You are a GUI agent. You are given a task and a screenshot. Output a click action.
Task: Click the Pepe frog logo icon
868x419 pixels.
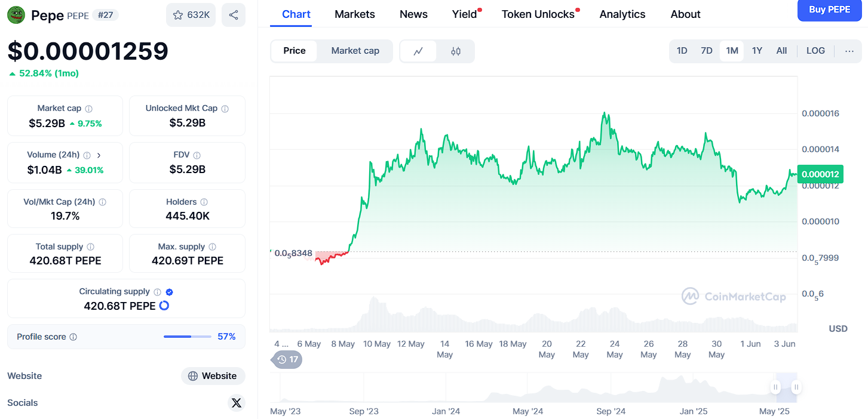click(17, 15)
